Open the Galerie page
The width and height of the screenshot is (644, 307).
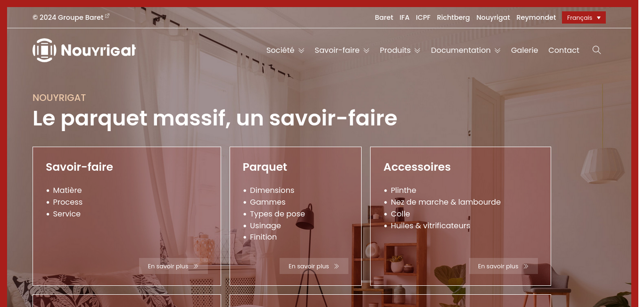[x=524, y=50]
